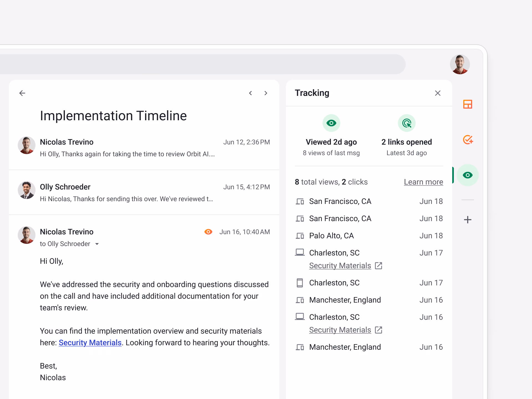Click Olly Schroeder's avatar
This screenshot has width=532, height=399.
pyautogui.click(x=27, y=190)
